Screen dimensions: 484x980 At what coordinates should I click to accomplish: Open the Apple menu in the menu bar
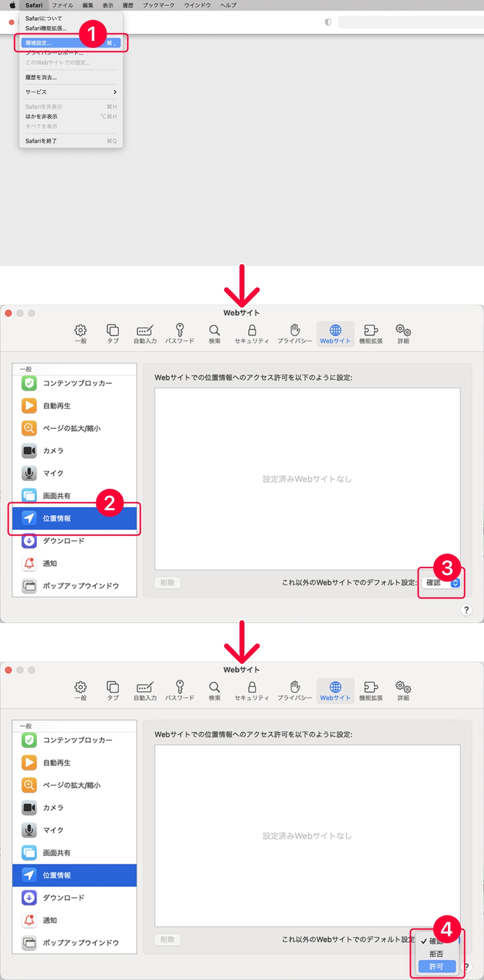click(x=13, y=5)
